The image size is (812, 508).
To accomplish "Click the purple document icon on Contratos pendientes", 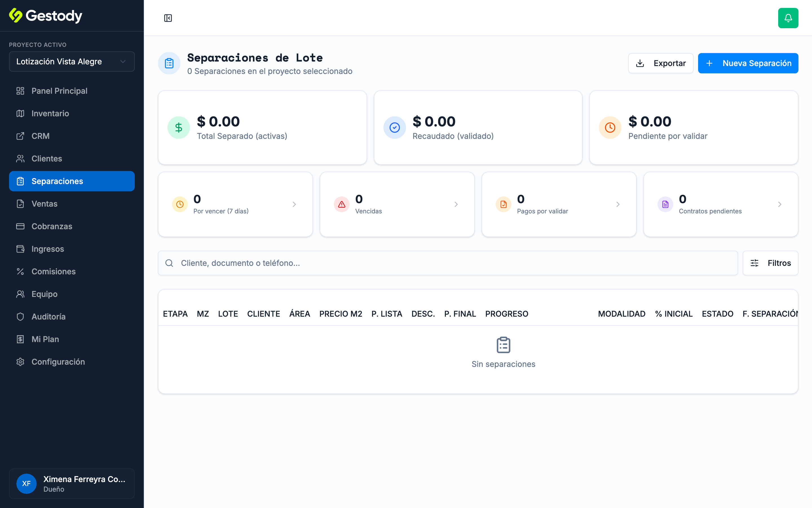I will [665, 204].
